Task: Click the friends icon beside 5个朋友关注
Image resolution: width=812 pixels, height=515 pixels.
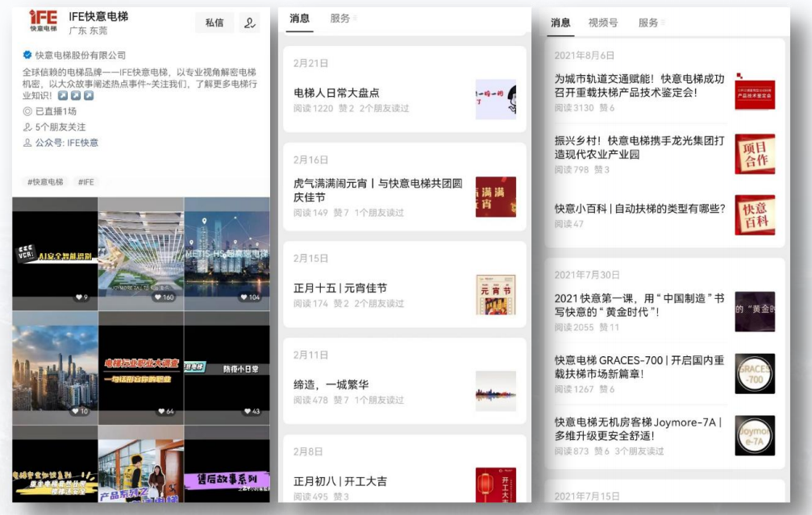Action: point(27,127)
